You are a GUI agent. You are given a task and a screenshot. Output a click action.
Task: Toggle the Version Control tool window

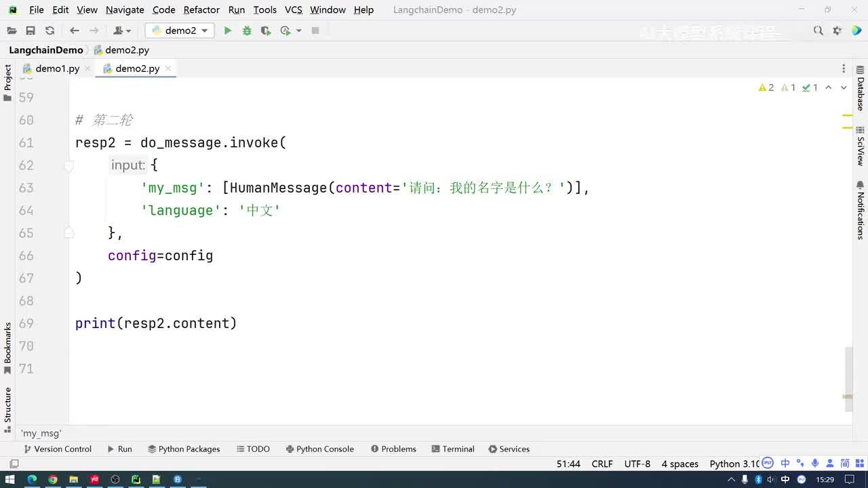point(57,449)
